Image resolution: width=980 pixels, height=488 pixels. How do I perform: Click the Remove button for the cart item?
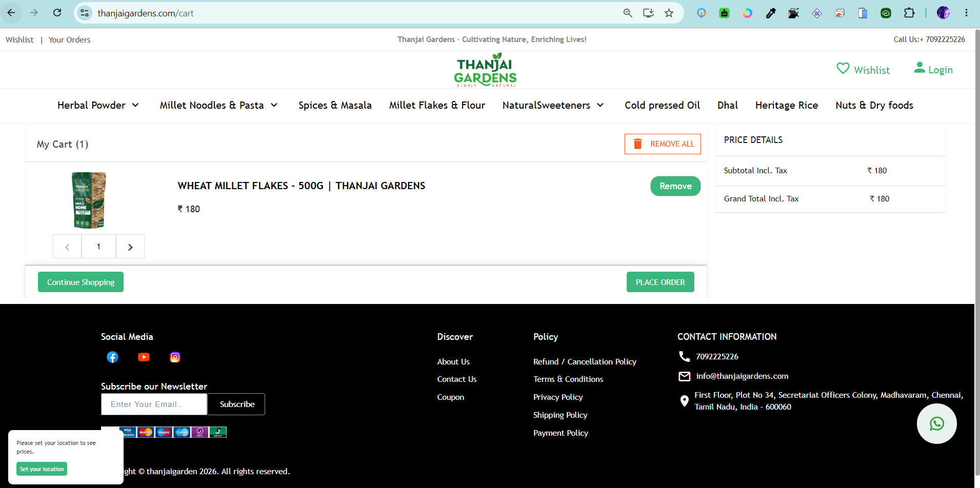click(x=675, y=186)
